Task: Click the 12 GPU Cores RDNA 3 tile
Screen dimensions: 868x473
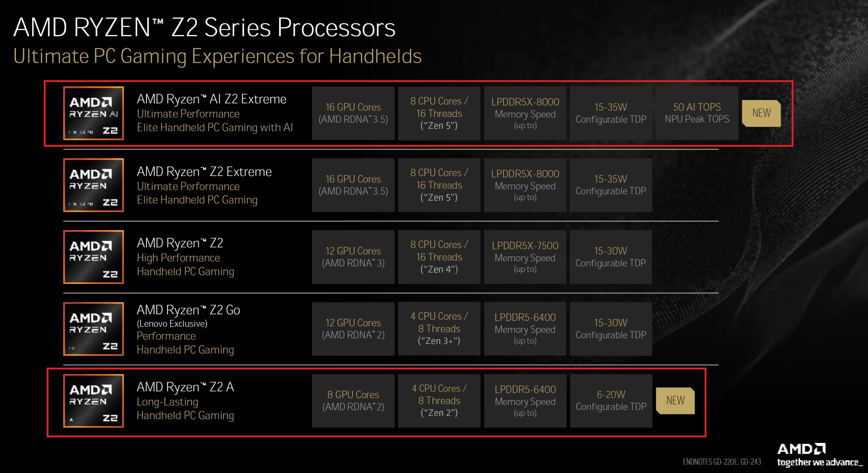Action: [x=353, y=257]
